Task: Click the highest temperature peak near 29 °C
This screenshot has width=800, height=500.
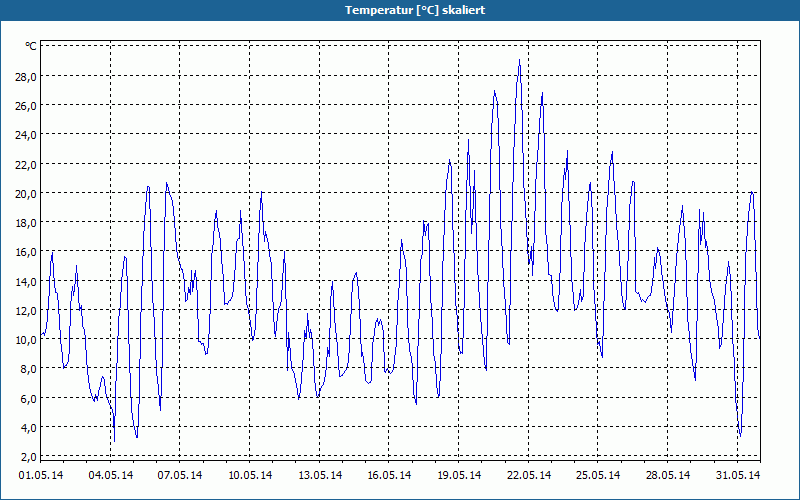Action: click(x=519, y=61)
